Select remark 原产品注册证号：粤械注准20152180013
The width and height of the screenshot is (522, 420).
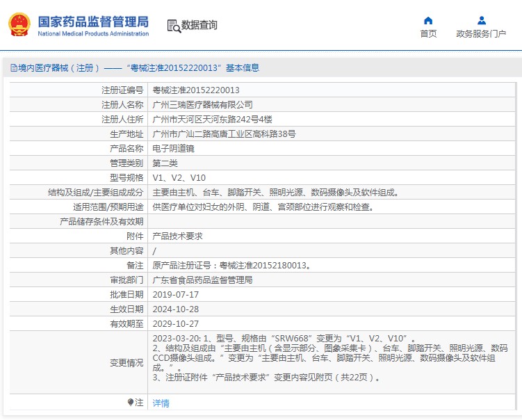tap(231, 266)
